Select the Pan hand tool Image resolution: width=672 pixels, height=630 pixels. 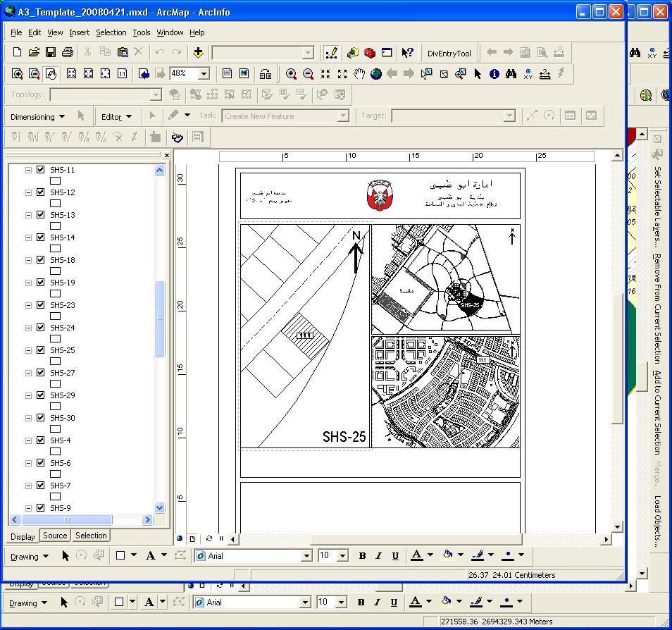(x=359, y=74)
